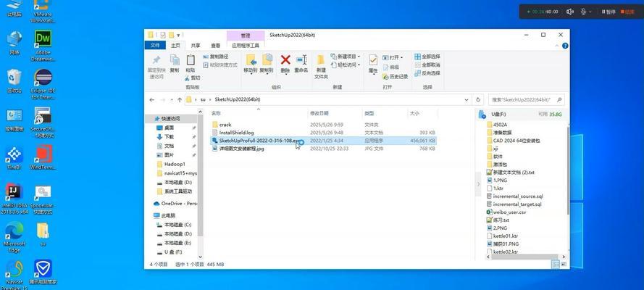The width and height of the screenshot is (644, 290).
Task: Sort files by the 名称 column header
Action: coord(259,113)
